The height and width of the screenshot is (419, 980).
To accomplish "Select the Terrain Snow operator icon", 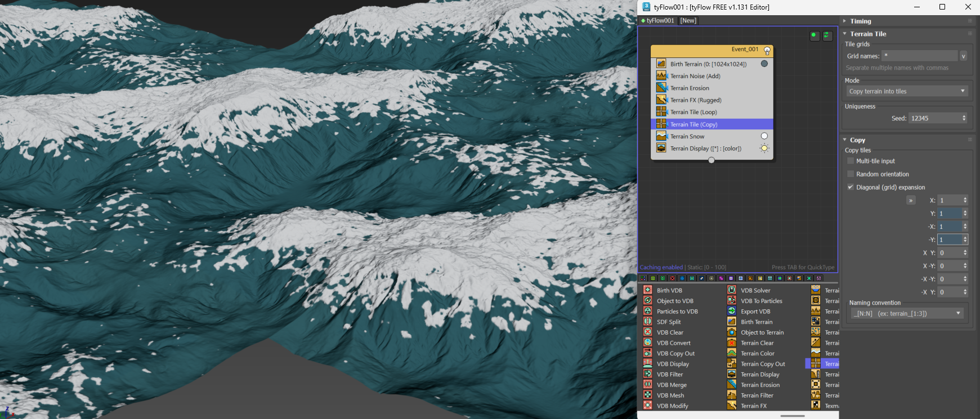I will click(661, 136).
